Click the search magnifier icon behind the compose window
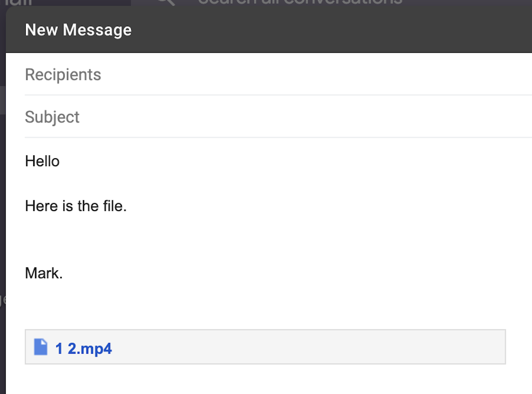This screenshot has width=532, height=394. tap(166, 2)
